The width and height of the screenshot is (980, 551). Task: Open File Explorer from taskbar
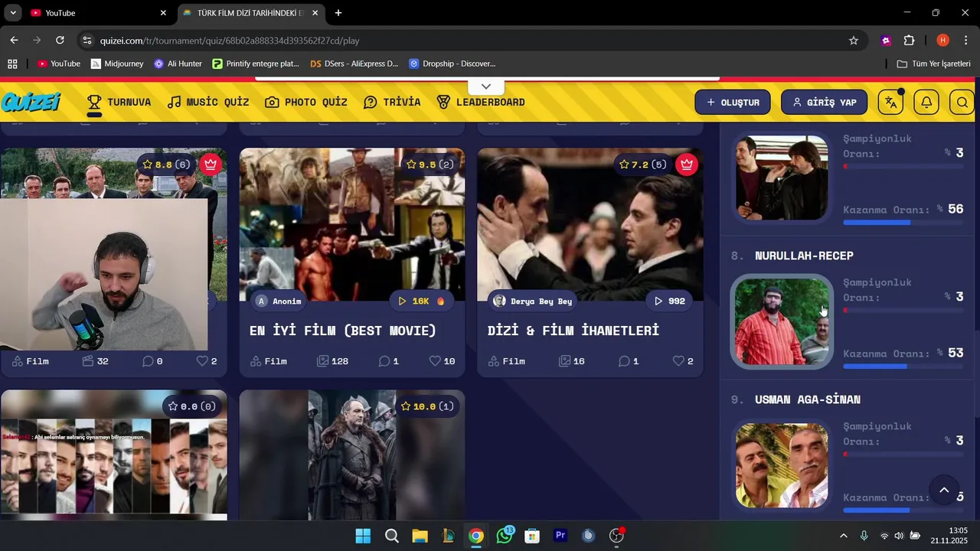click(x=420, y=536)
